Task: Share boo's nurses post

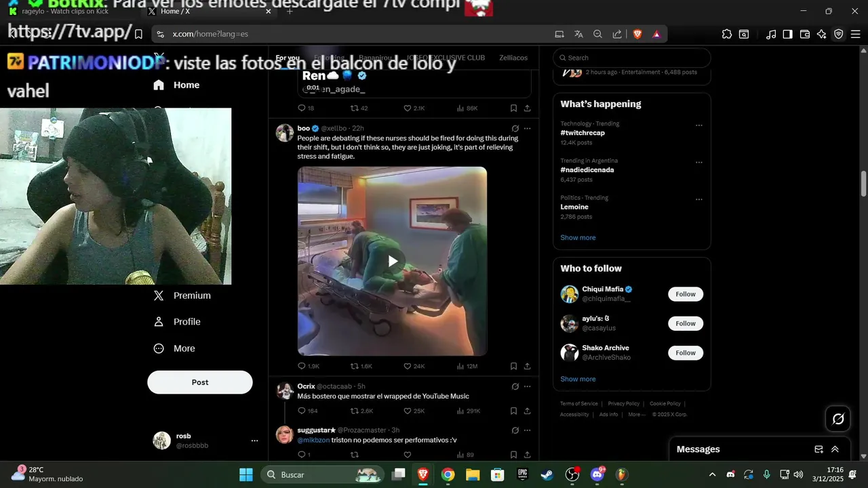Action: coord(528,366)
